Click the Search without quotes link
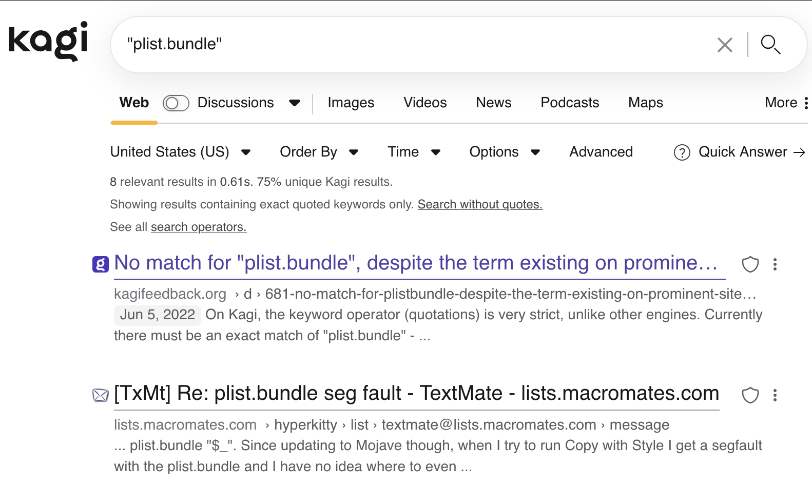 pos(479,204)
